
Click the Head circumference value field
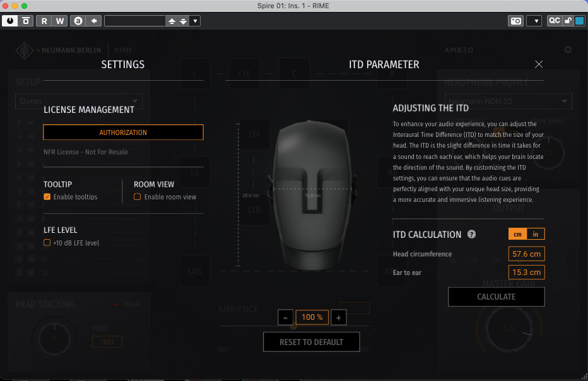526,254
